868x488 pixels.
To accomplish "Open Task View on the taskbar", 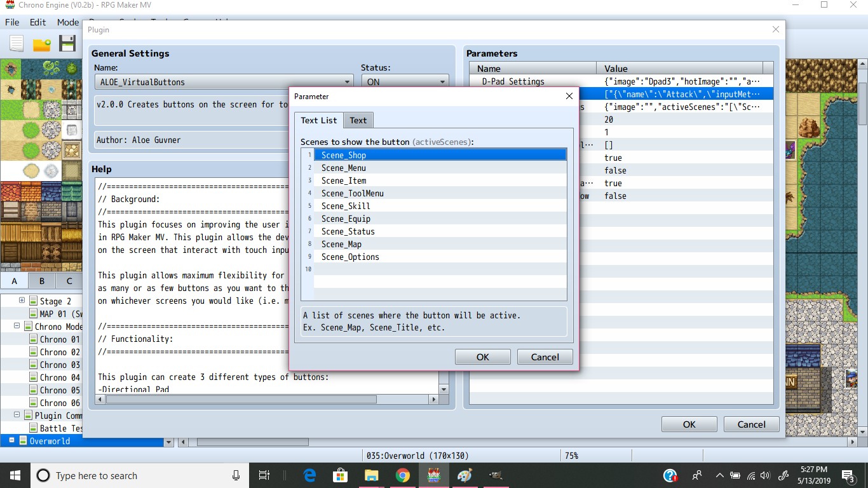I will pyautogui.click(x=264, y=475).
